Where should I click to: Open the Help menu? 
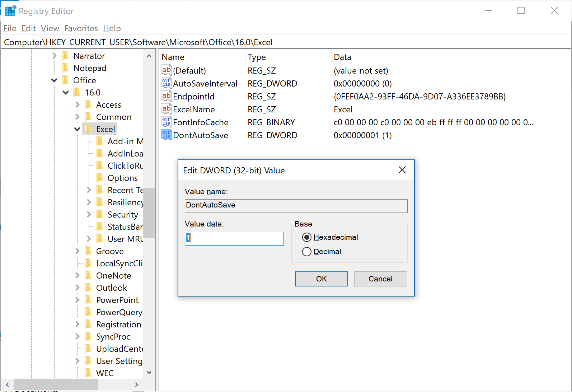click(112, 28)
